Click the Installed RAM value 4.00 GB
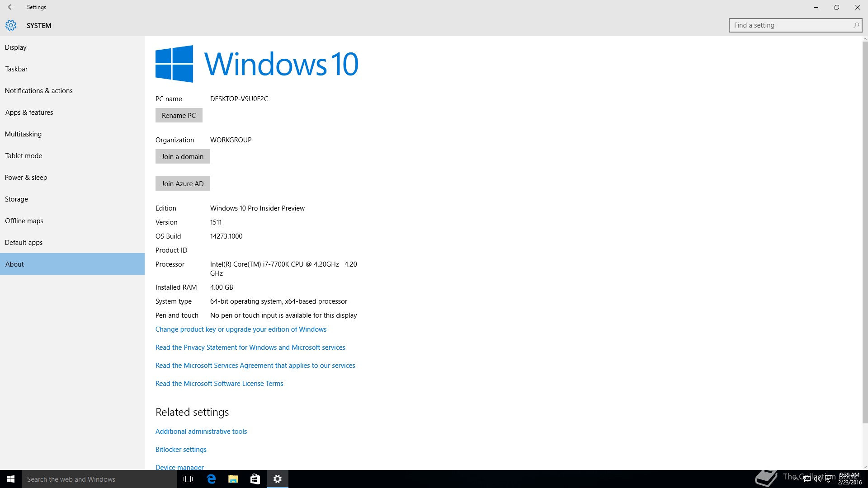Viewport: 868px width, 488px height. (222, 287)
